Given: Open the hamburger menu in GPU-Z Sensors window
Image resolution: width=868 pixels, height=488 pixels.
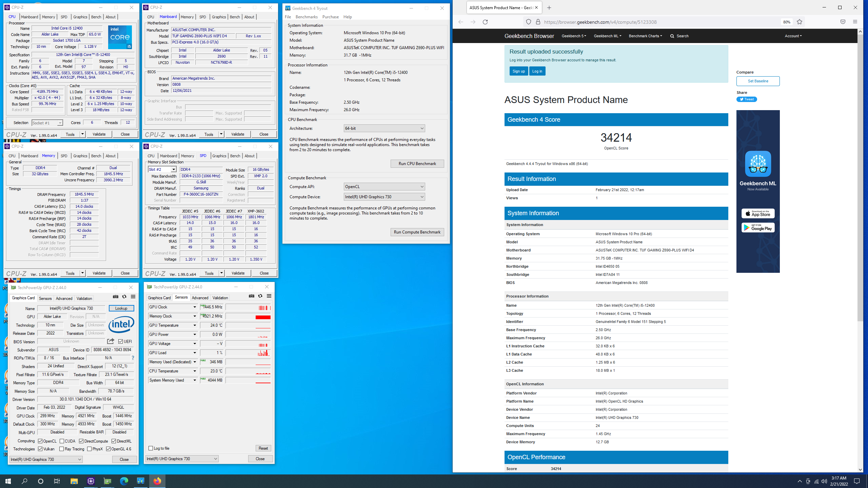Looking at the screenshot, I should tap(269, 296).
